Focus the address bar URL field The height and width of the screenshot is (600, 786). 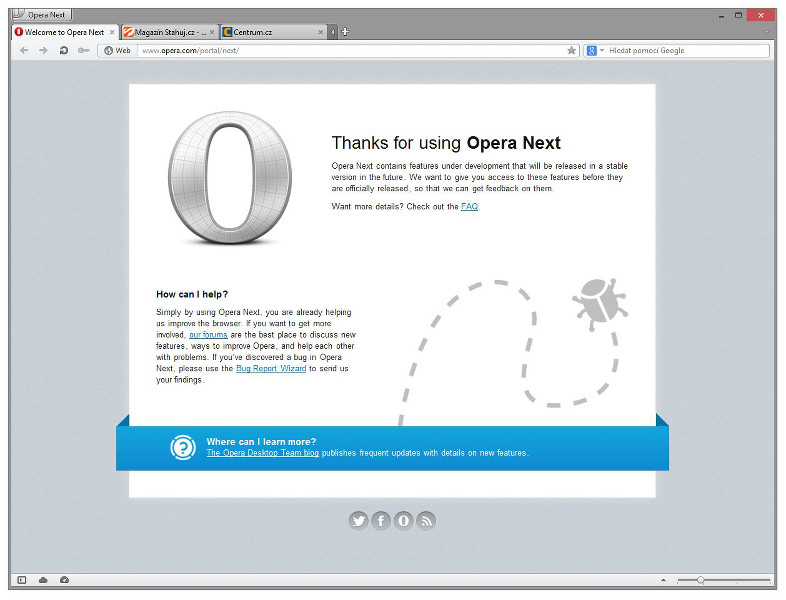click(351, 51)
